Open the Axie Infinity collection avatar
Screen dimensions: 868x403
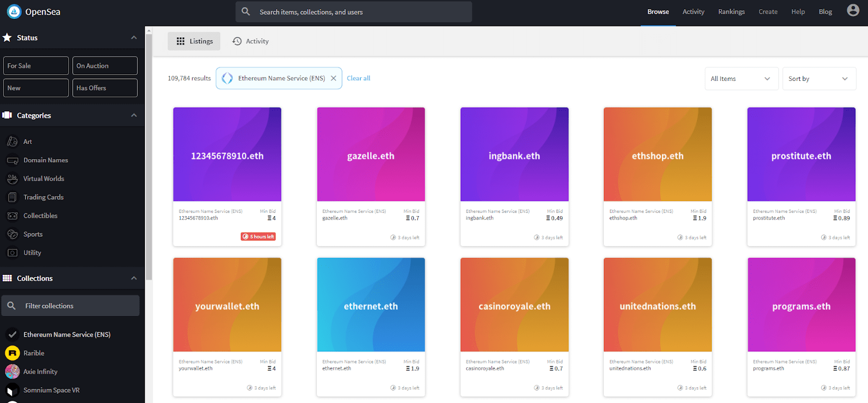[x=12, y=371]
